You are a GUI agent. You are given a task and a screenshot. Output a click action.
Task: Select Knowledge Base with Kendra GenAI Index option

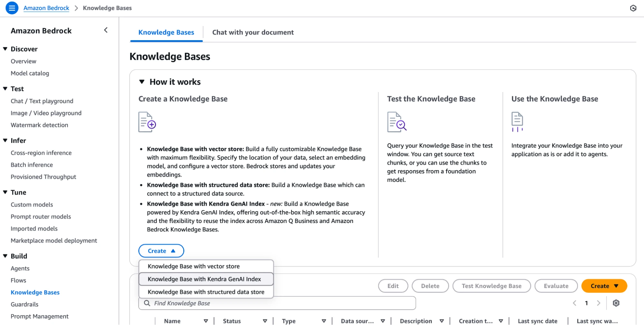pyautogui.click(x=206, y=279)
